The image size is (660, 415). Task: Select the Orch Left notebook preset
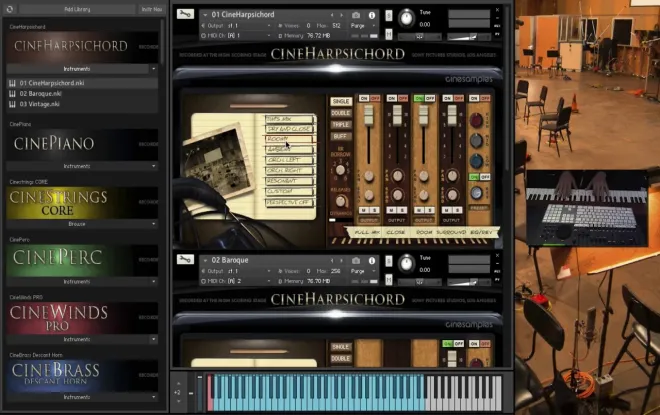tap(290, 160)
